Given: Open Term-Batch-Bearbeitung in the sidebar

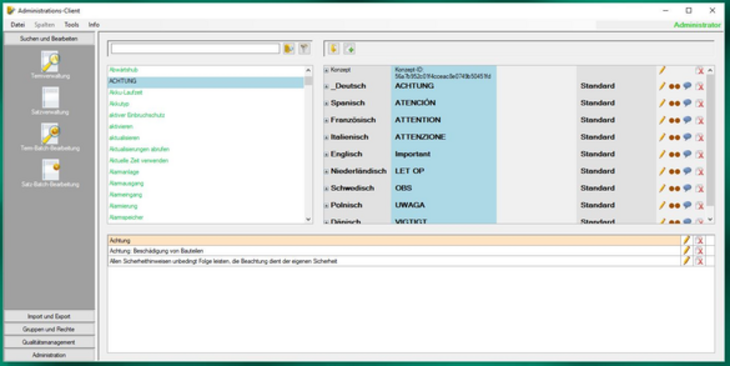Looking at the screenshot, I should coord(50,137).
